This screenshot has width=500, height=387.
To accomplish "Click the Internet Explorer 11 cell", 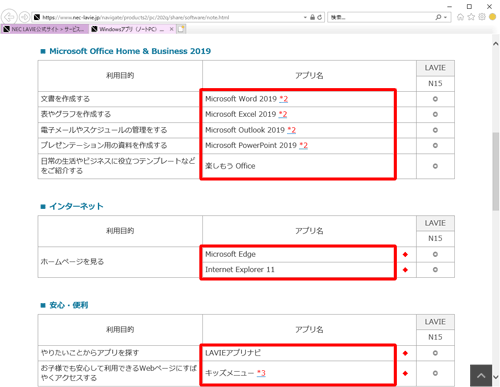I will tap(298, 270).
